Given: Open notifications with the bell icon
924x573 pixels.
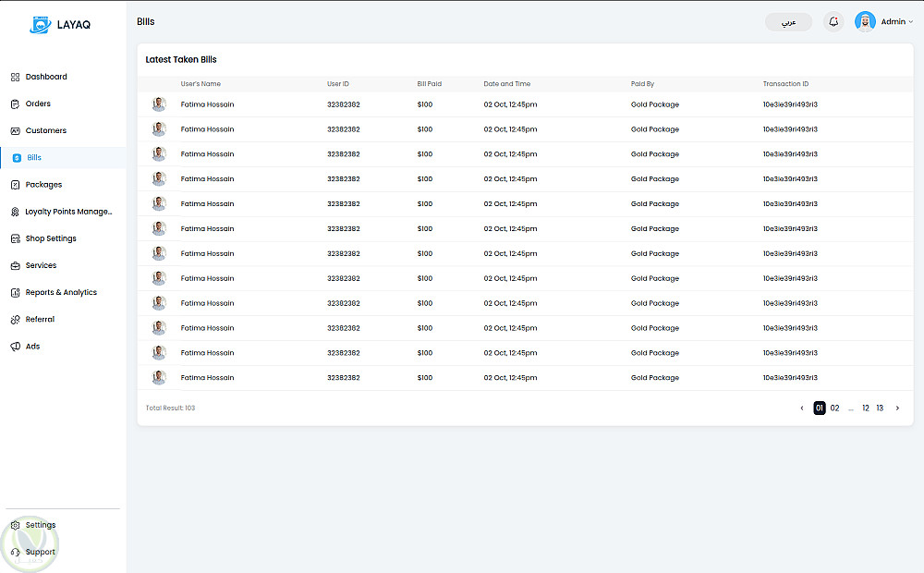Looking at the screenshot, I should click(x=833, y=22).
